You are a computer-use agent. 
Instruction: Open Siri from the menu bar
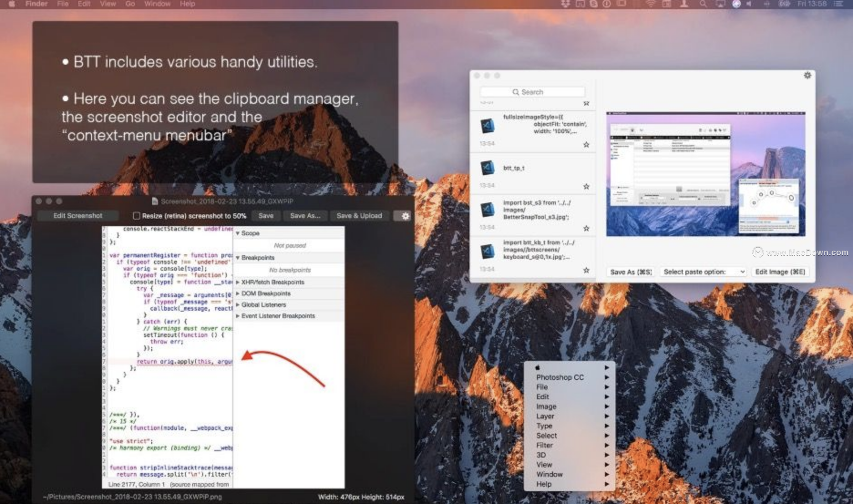736,4
